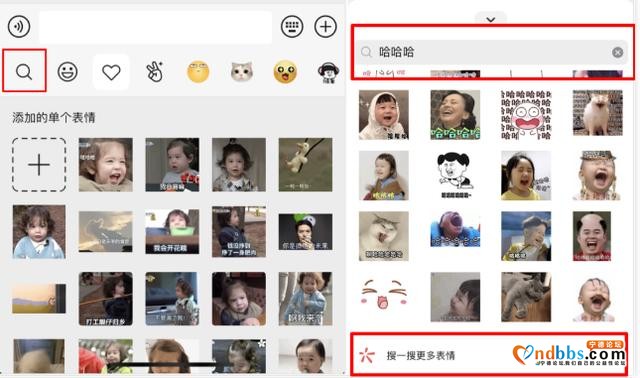This screenshot has height=378, width=640.
Task: Select the laughing alpaca sticker
Action: pyautogui.click(x=598, y=113)
